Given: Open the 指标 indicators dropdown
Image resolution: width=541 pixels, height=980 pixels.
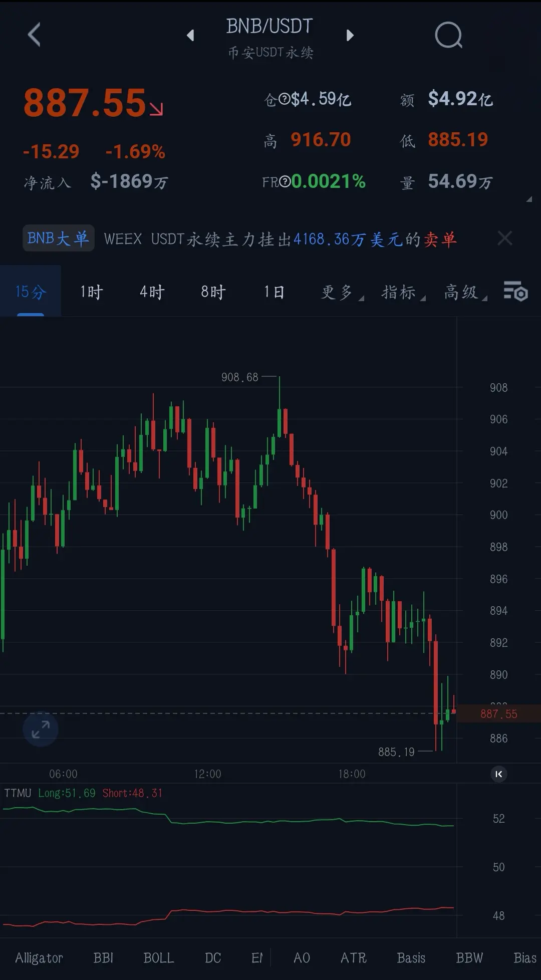Looking at the screenshot, I should tap(404, 292).
